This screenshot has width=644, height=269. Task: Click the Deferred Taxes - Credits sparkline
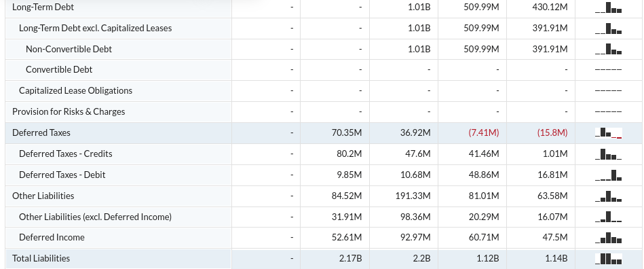pos(608,154)
